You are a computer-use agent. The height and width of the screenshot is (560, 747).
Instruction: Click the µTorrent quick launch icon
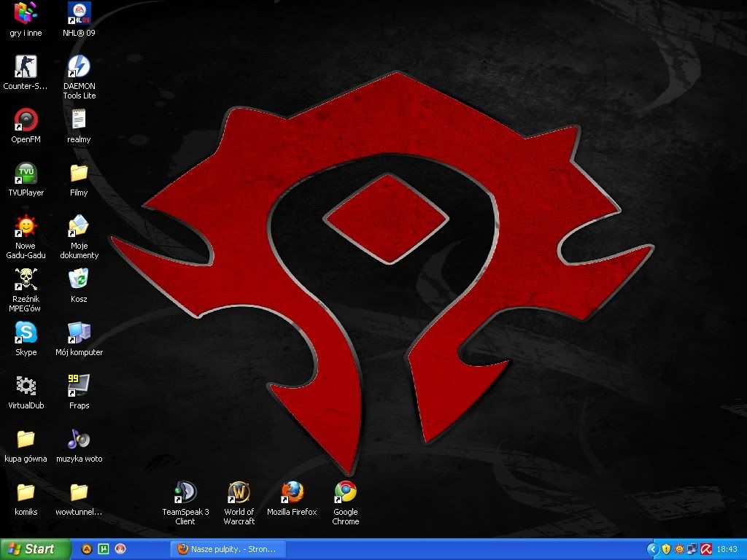pyautogui.click(x=104, y=549)
